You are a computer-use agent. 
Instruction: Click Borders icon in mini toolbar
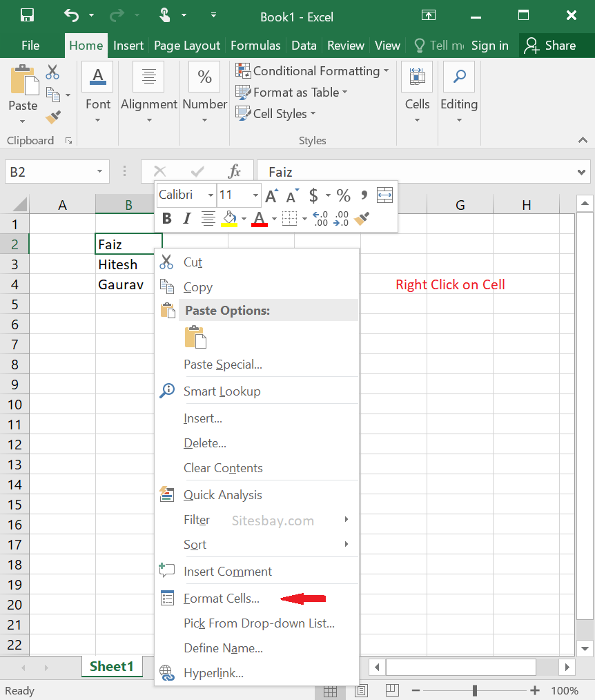coord(289,219)
